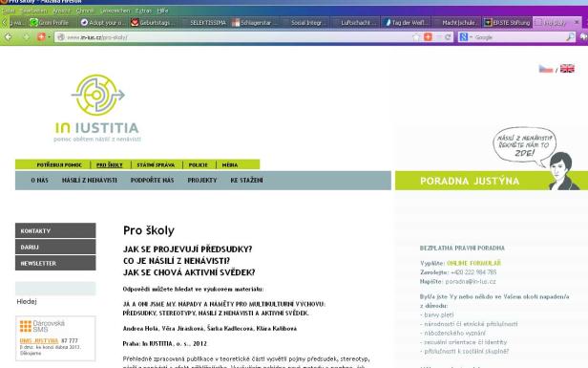The width and height of the screenshot is (588, 368).
Task: Open the STÁTNÍ SPRÁVA section
Action: click(156, 164)
